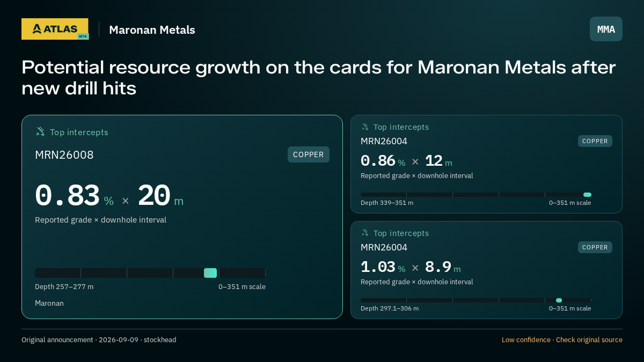This screenshot has height=362, width=644.
Task: Click the Low confidence check source warning
Action: pyautogui.click(x=562, y=340)
